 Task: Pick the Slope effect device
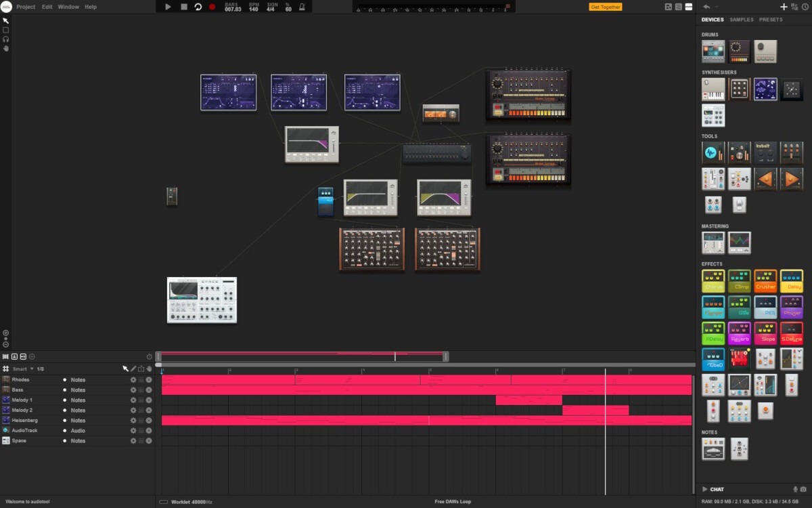765,333
